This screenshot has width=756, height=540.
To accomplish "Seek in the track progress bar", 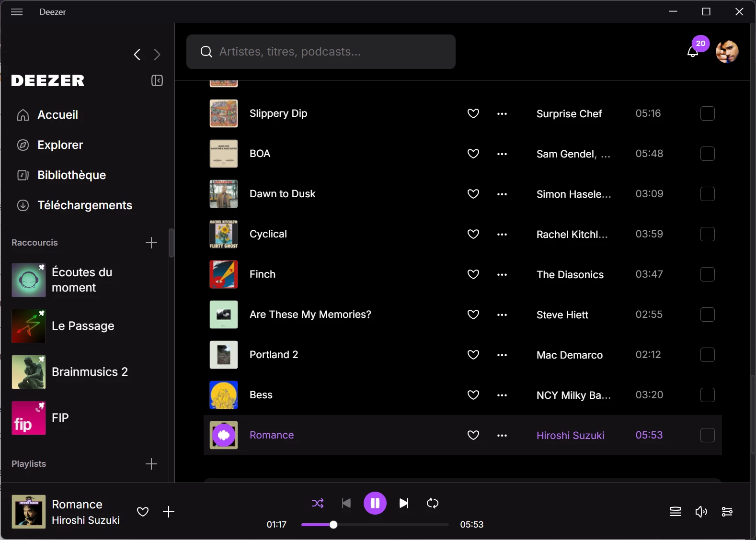I will [375, 525].
